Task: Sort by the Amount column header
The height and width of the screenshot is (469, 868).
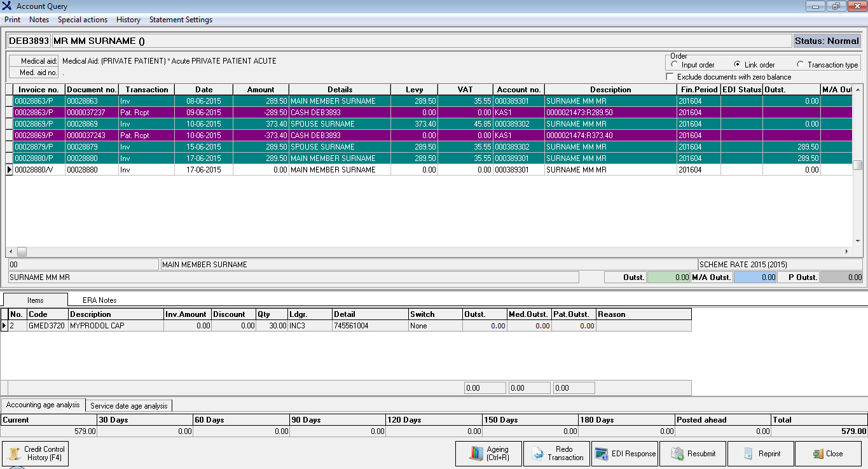Action: [x=261, y=90]
